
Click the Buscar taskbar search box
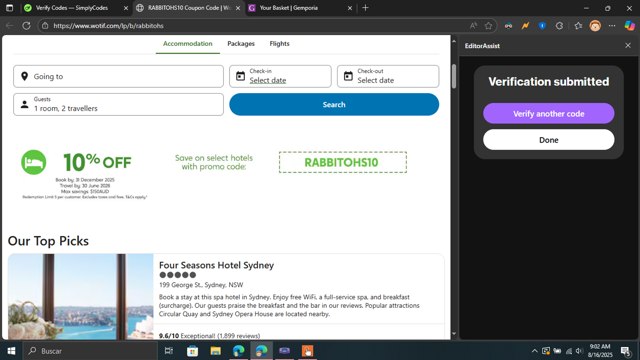90,351
